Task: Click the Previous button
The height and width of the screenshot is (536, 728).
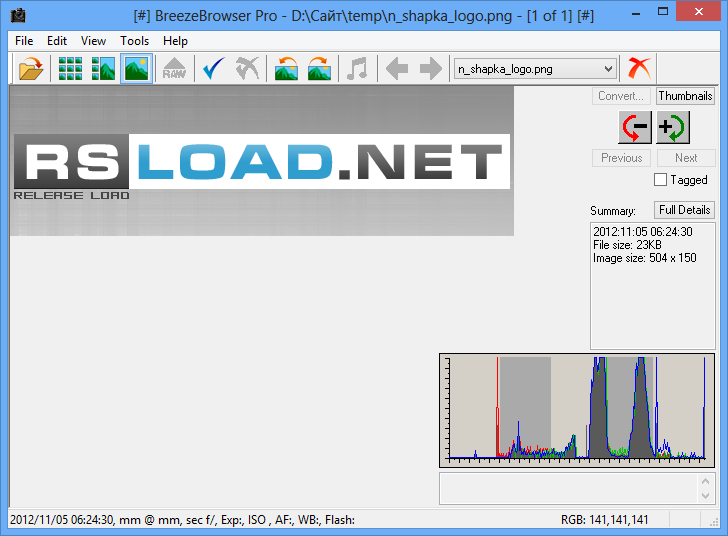Action: coord(621,158)
